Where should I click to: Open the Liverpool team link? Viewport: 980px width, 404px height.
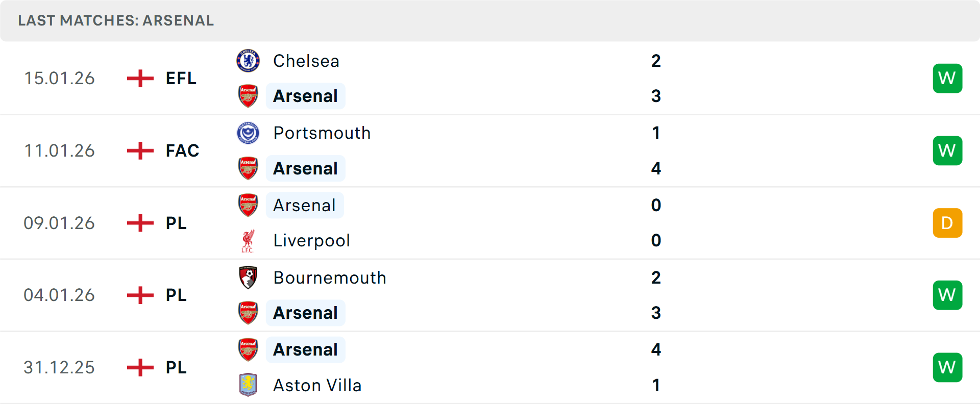pyautogui.click(x=312, y=241)
